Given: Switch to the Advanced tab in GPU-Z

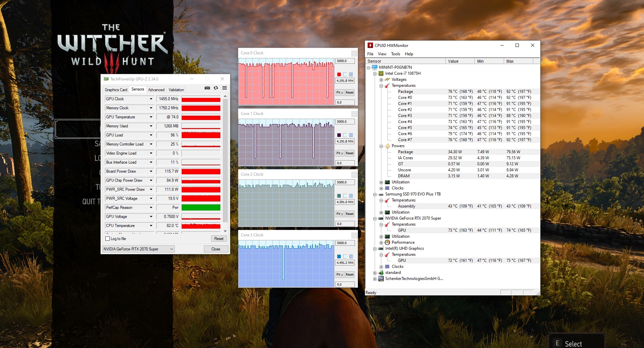Looking at the screenshot, I should [x=156, y=90].
